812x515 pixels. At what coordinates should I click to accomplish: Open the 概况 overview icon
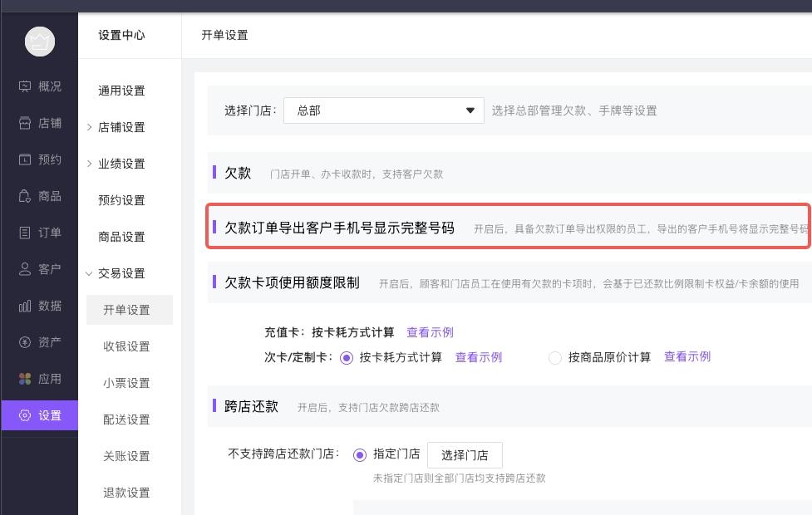[x=25, y=86]
